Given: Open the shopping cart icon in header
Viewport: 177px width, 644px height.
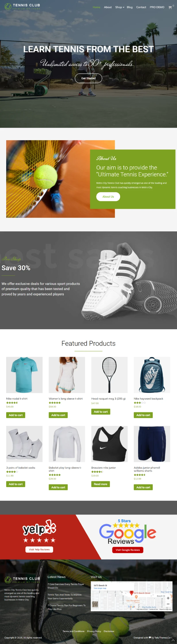Looking at the screenshot, I should point(170,8).
